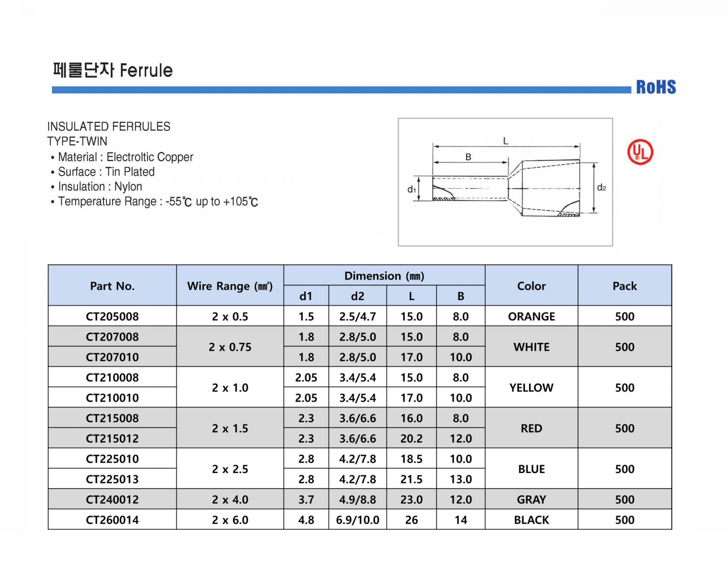Select part number CT260014
This screenshot has height=572, width=728.
112,520
